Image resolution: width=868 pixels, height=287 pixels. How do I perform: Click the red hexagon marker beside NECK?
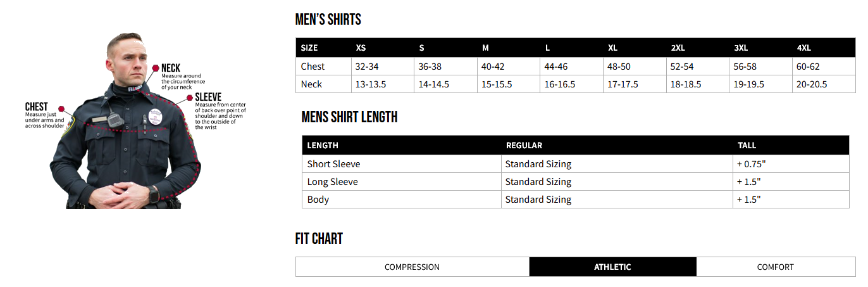pyautogui.click(x=156, y=68)
